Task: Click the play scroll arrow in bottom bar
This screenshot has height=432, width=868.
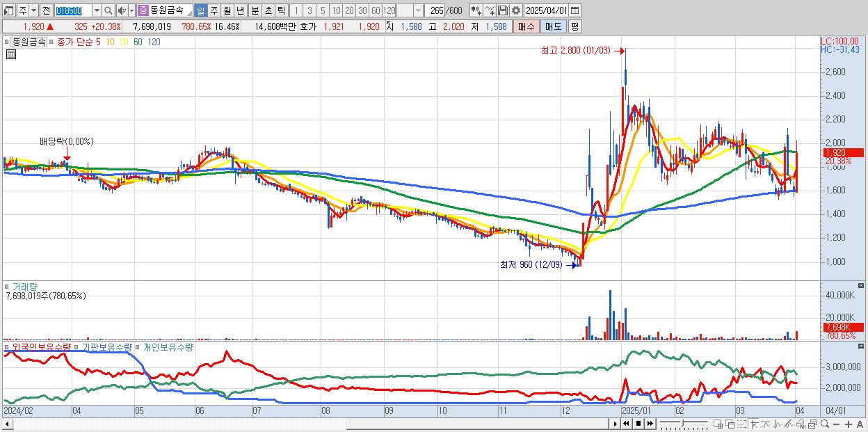Action: 616,424
